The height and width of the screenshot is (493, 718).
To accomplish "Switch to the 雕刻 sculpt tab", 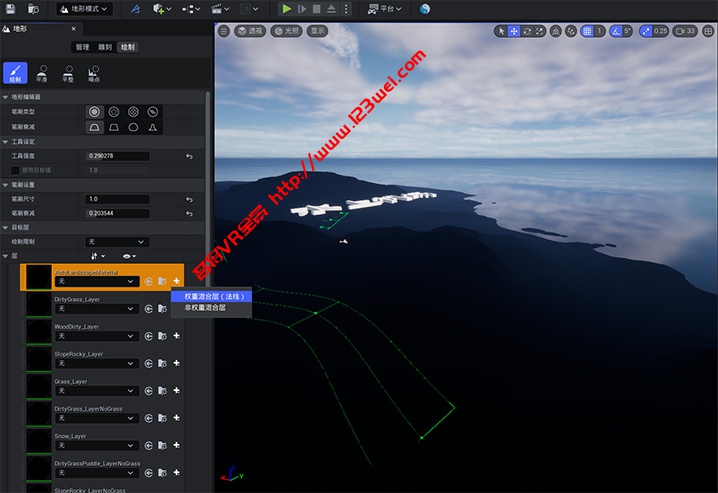I will click(105, 47).
